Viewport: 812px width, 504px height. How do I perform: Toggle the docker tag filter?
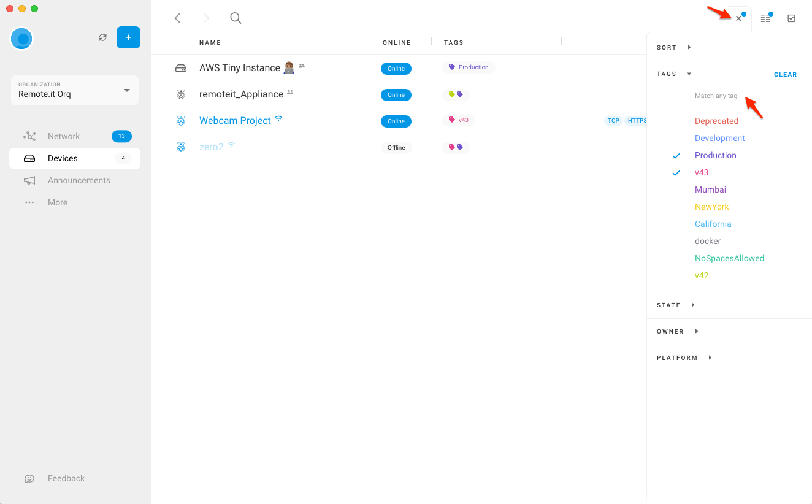click(708, 241)
